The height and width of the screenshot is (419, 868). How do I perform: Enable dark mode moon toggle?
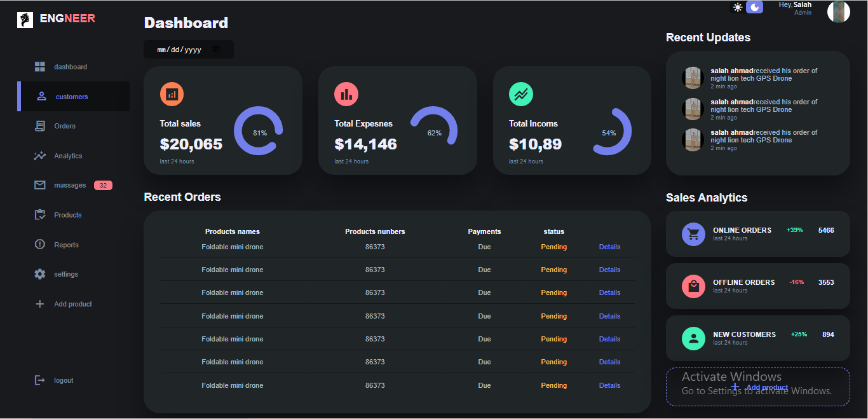754,7
